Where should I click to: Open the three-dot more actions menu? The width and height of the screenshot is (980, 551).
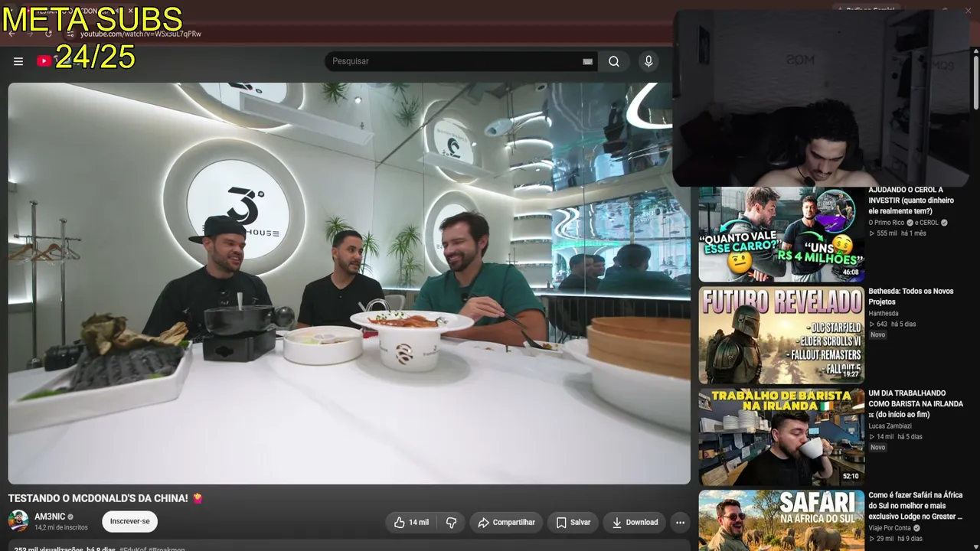(x=680, y=523)
